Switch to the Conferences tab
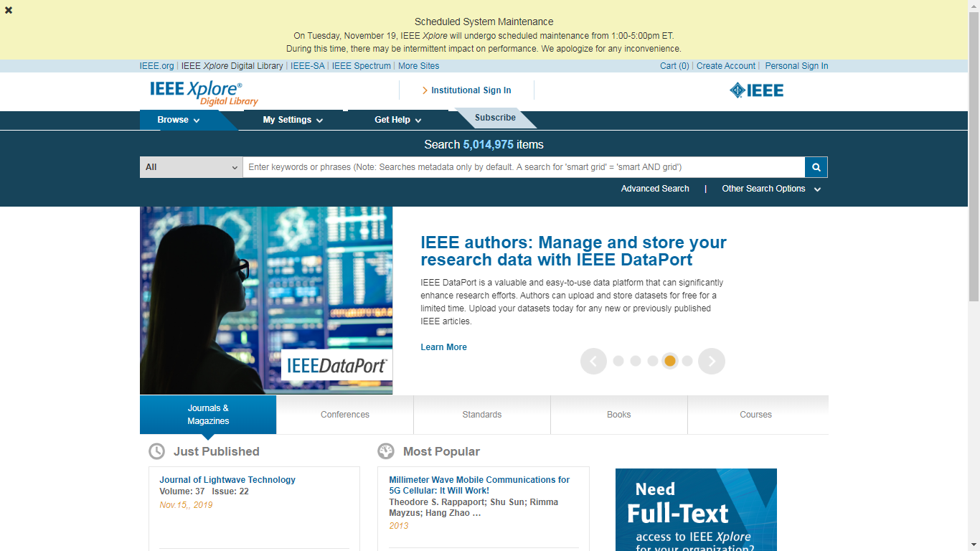Image resolution: width=980 pixels, height=551 pixels. click(345, 415)
